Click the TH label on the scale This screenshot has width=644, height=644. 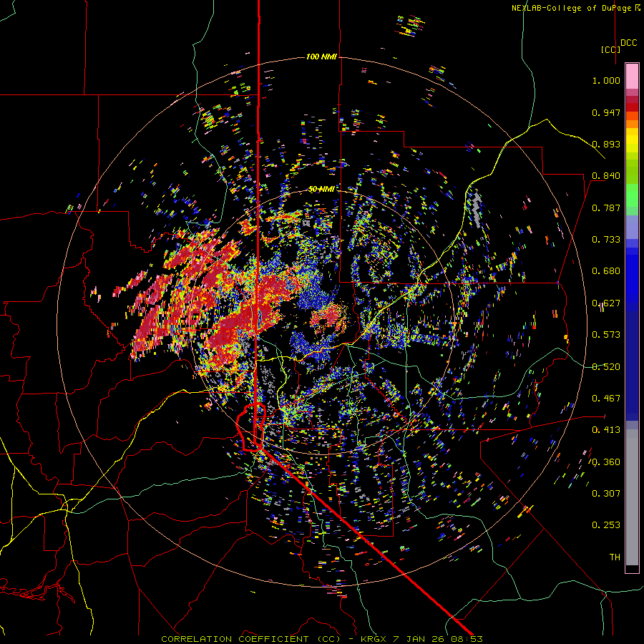[615, 557]
